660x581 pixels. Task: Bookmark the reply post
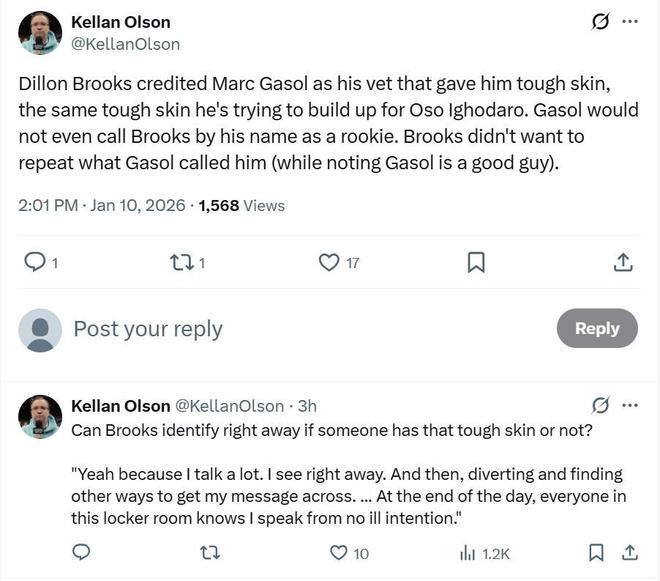(596, 552)
